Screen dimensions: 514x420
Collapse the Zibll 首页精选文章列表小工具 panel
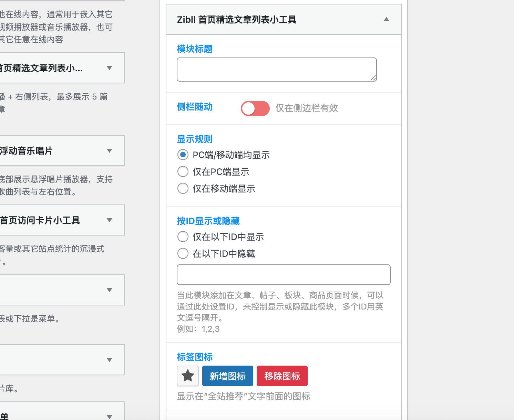[x=386, y=20]
